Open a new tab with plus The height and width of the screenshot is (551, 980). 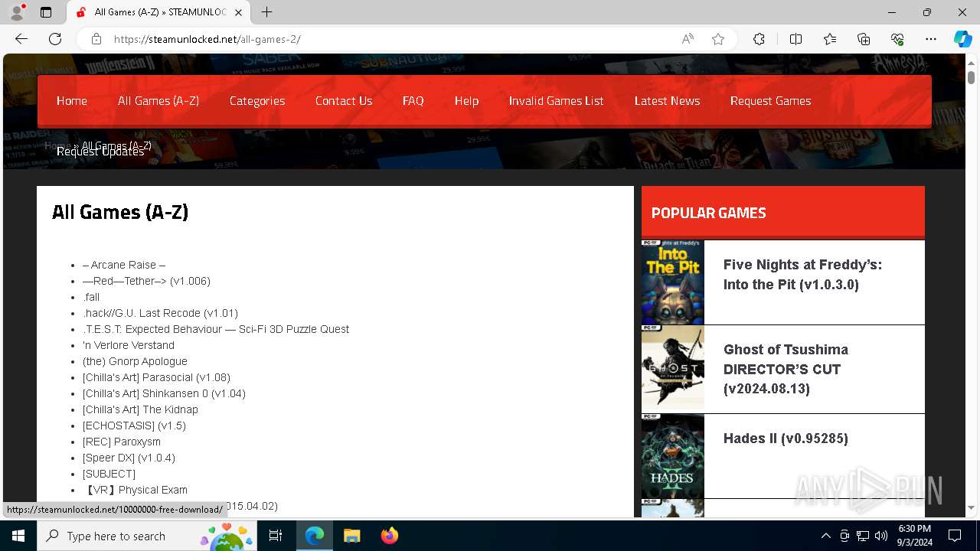pos(266,12)
